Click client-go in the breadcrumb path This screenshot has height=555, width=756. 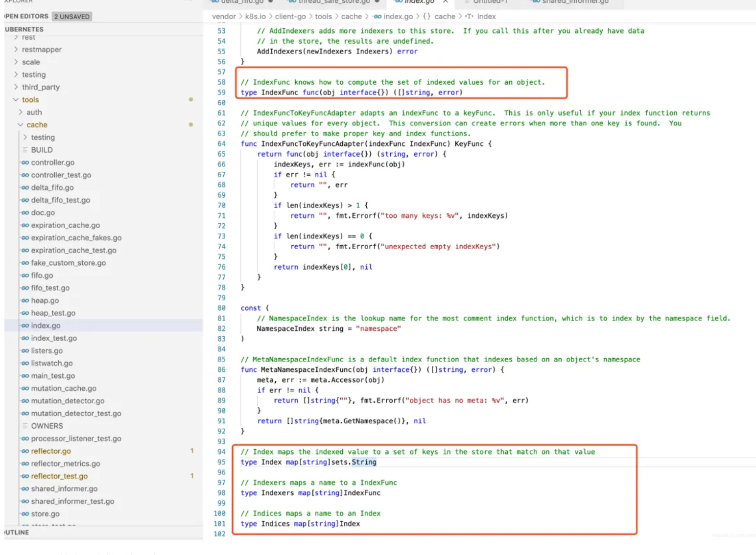(x=290, y=17)
